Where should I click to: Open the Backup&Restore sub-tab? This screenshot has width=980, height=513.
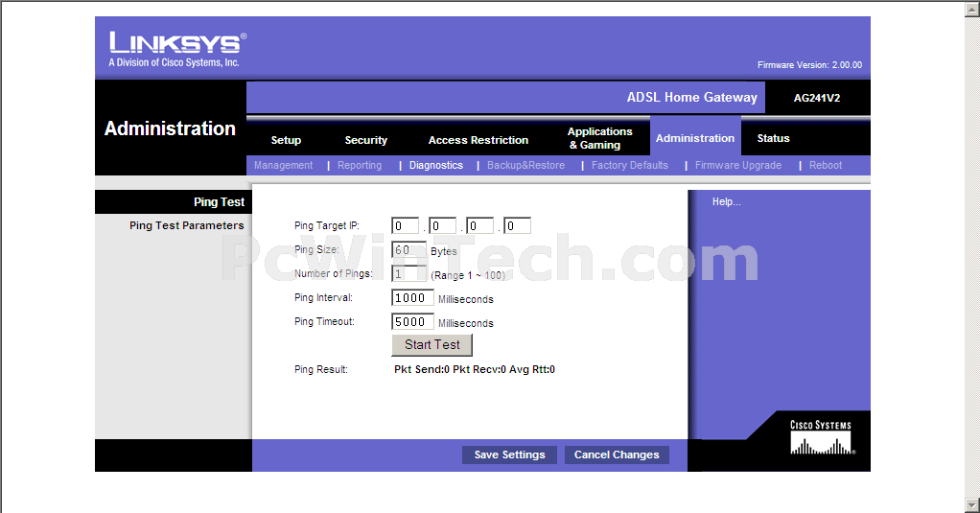(x=525, y=165)
